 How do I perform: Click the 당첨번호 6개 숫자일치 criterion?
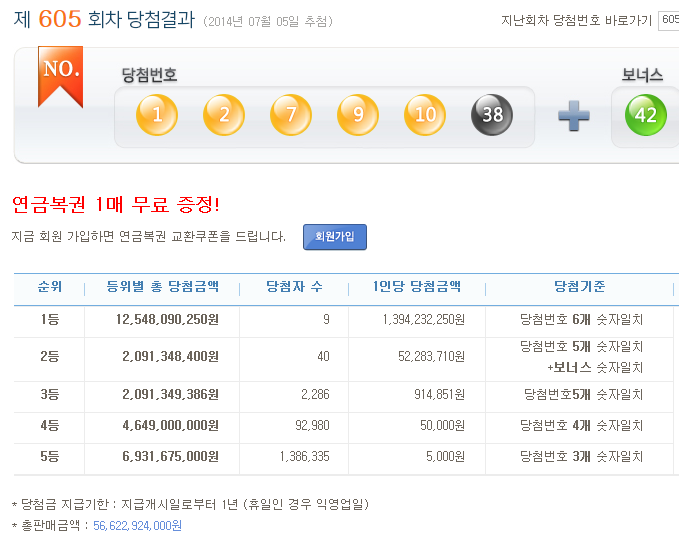581,320
